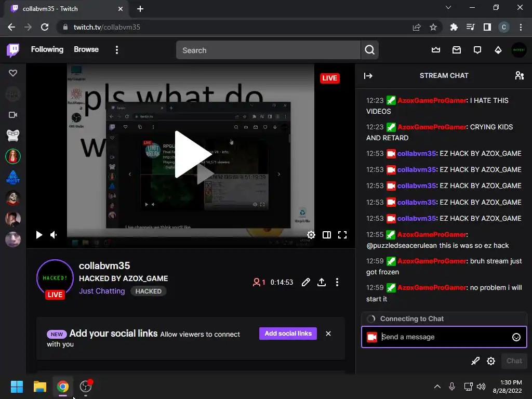This screenshot has height=399, width=532.
Task: Click the HACKED tag
Action: [148, 291]
